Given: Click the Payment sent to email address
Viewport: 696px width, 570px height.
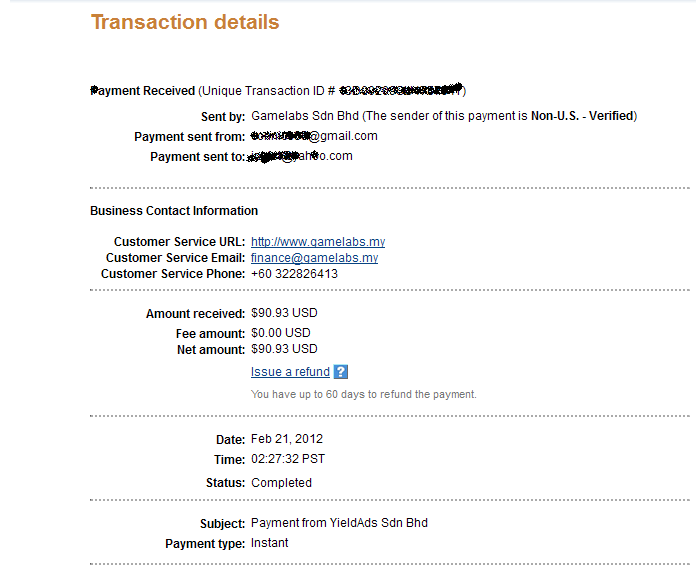Looking at the screenshot, I should (x=300, y=156).
